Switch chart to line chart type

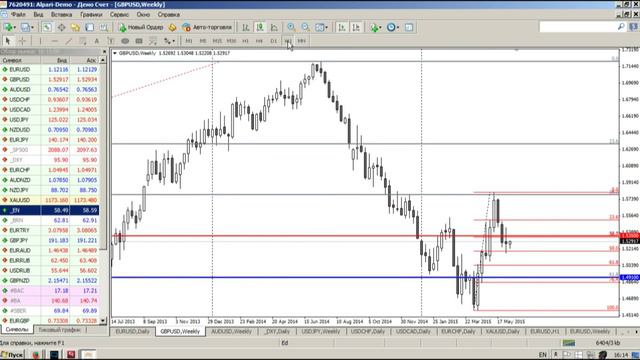click(274, 27)
